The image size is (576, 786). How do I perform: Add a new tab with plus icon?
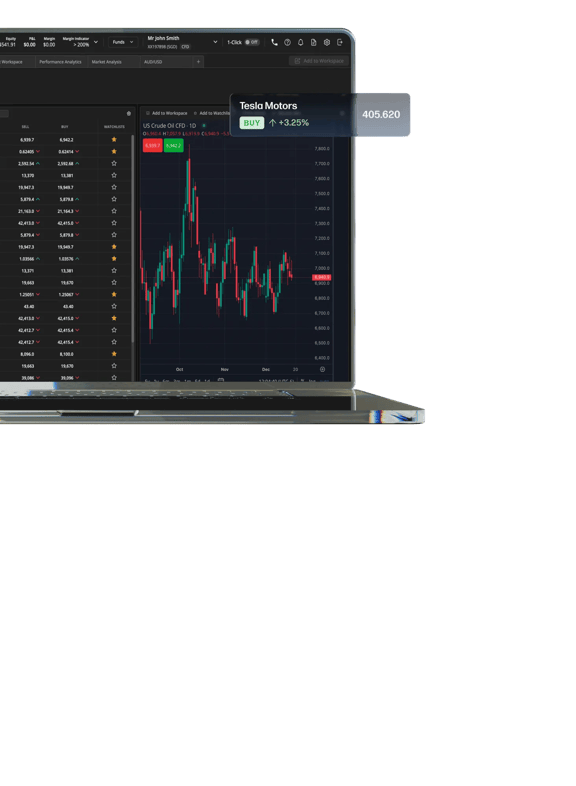[x=199, y=62]
